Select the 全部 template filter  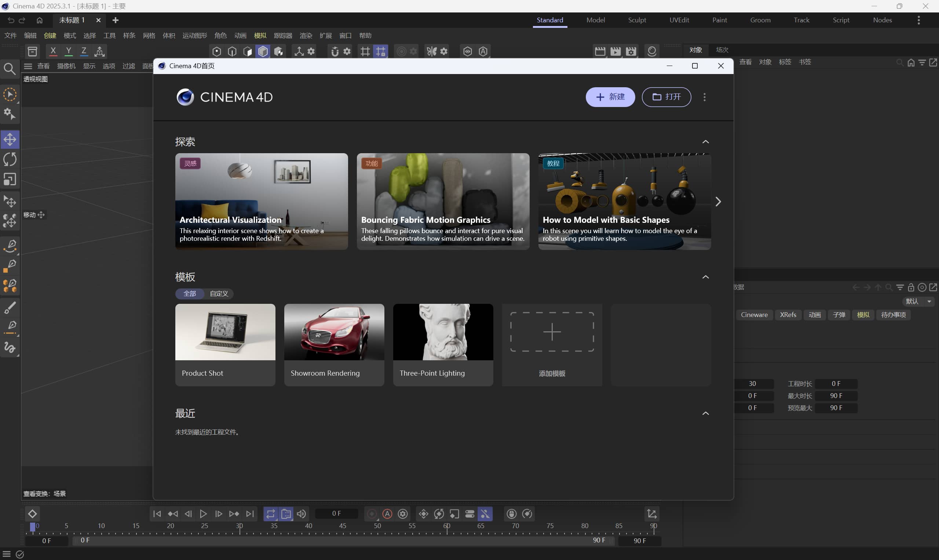click(x=190, y=294)
